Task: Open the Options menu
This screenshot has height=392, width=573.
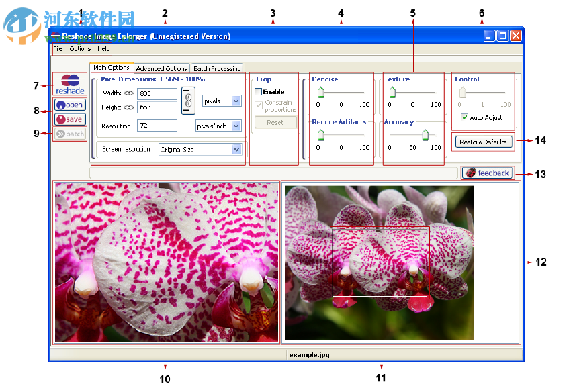Action: click(x=80, y=48)
